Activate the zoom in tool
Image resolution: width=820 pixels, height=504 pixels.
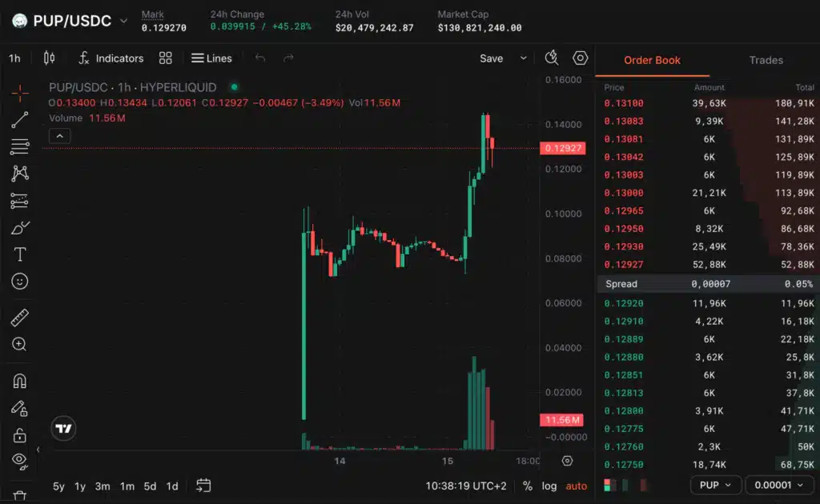point(19,344)
